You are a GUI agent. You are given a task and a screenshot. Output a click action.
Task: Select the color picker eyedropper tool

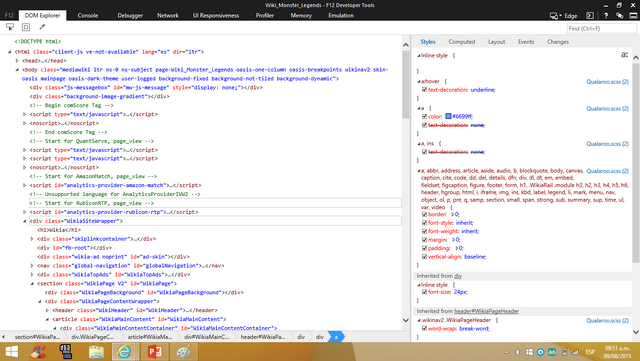tap(42, 27)
